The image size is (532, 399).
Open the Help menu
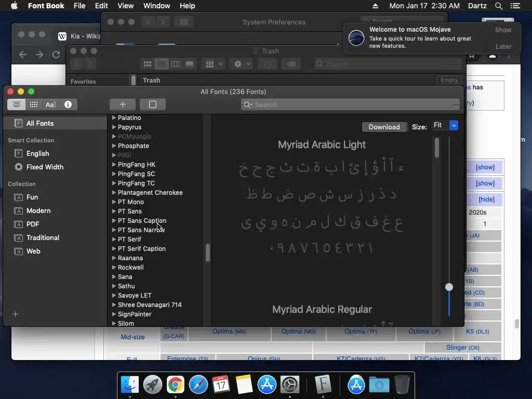click(187, 6)
